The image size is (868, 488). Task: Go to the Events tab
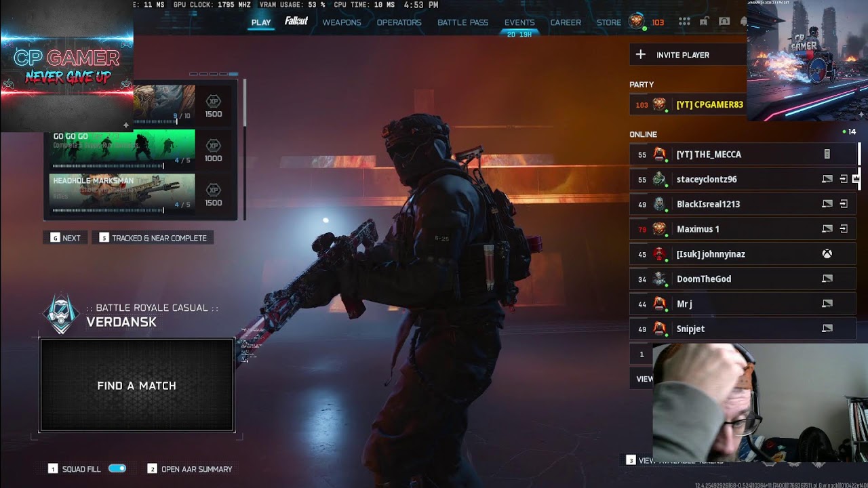tap(519, 22)
